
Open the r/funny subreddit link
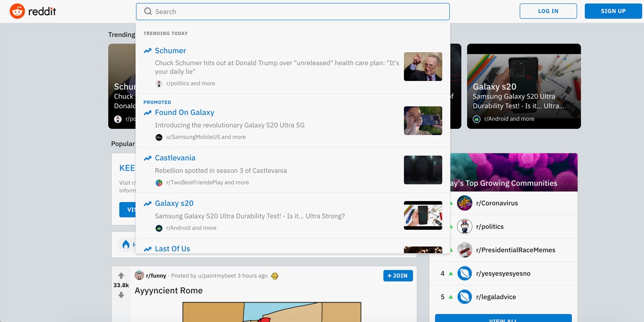[156, 276]
